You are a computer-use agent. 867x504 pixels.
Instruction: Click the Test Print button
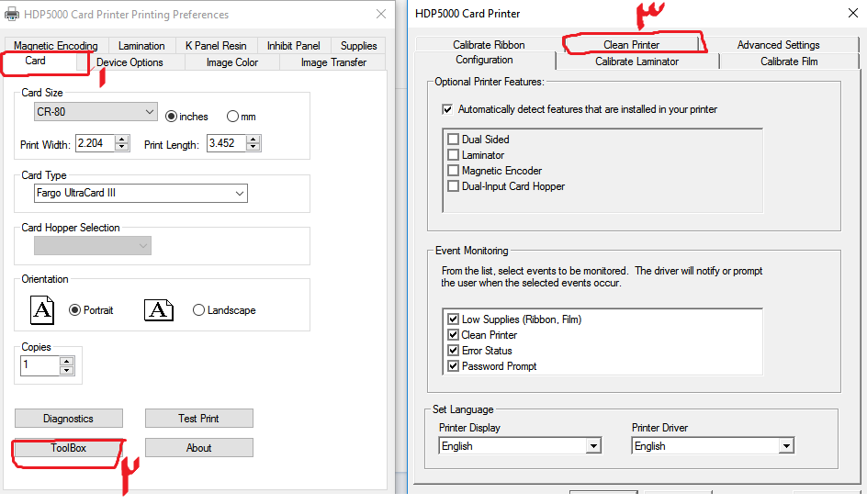tap(199, 419)
